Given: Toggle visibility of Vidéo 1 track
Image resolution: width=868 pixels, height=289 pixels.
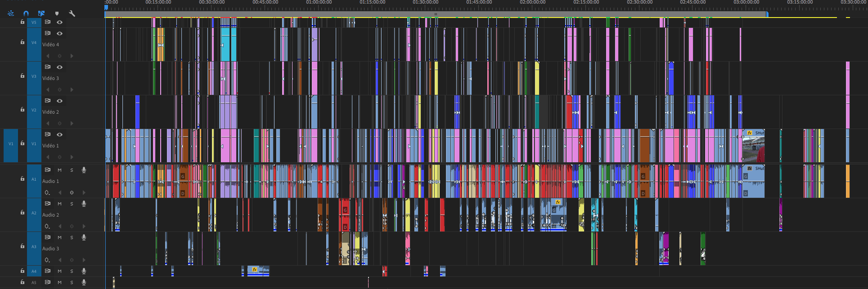Looking at the screenshot, I should tap(59, 134).
